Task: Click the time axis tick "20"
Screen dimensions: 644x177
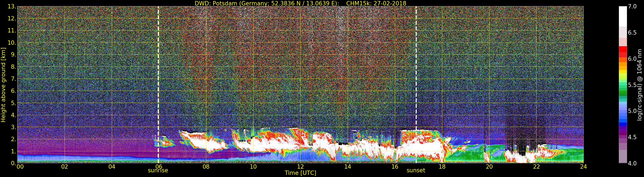Action: (489, 167)
